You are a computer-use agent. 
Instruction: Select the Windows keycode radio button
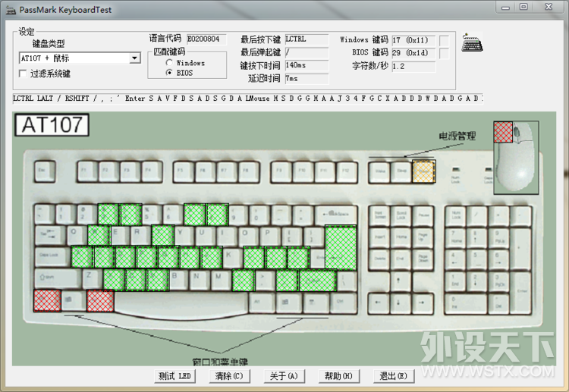pos(169,63)
